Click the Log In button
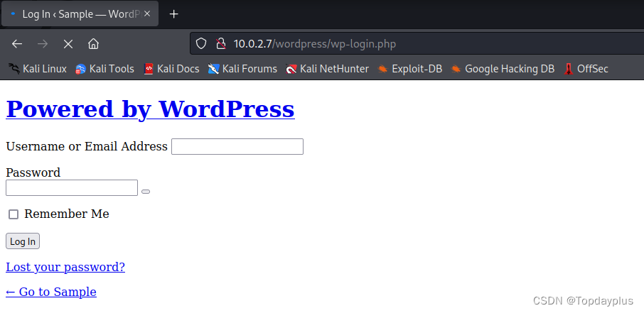This screenshot has width=644, height=313. 23,241
